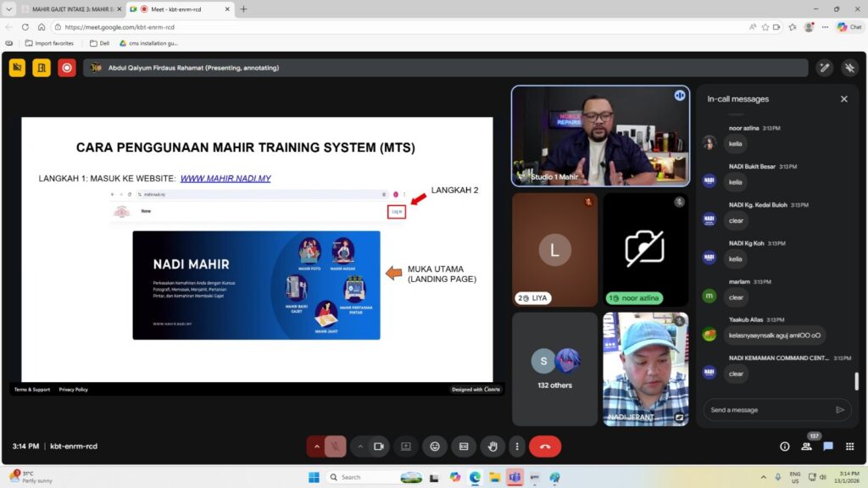
Task: Open the activities grid icon
Action: (x=850, y=446)
